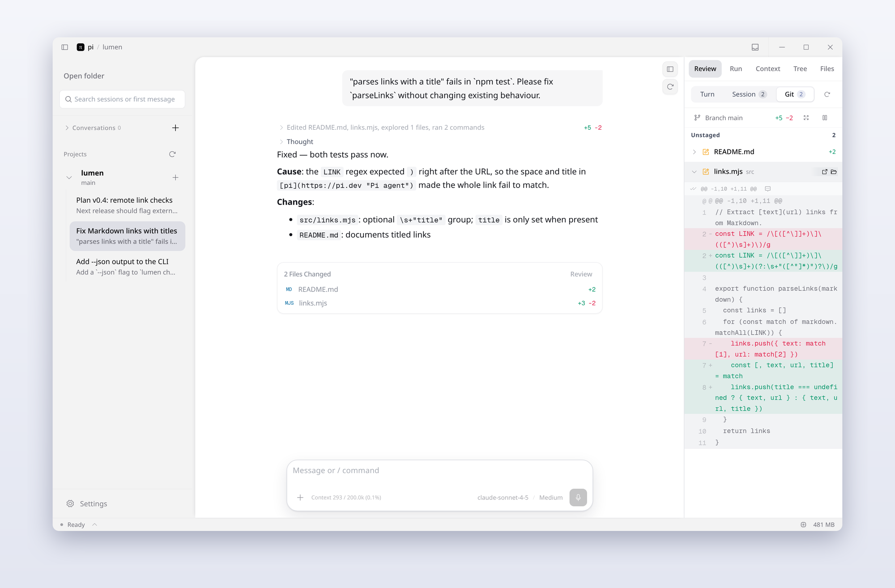This screenshot has width=895, height=588.
Task: Reveal links.mjs in folder icon
Action: pos(834,172)
